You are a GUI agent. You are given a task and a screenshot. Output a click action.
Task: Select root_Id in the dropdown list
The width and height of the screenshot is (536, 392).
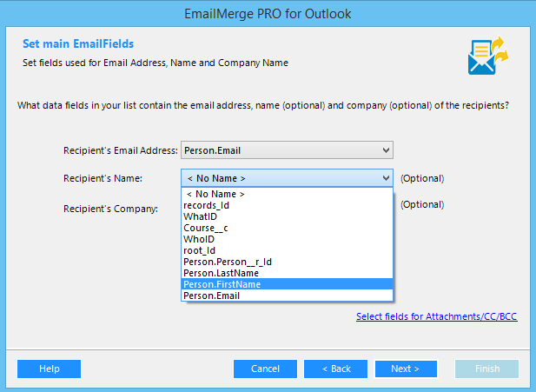point(287,250)
